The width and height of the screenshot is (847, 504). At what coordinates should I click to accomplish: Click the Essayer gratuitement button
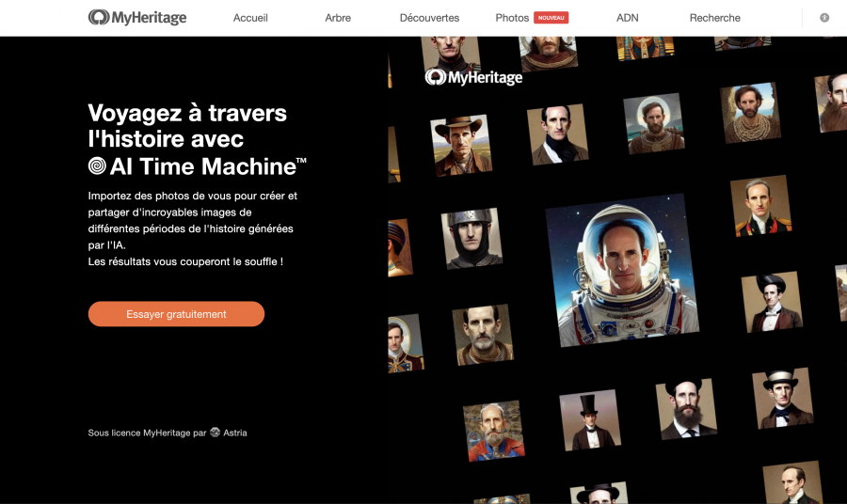click(176, 314)
